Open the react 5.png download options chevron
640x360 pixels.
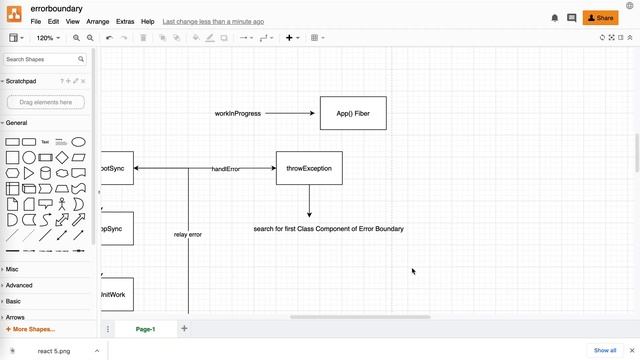pyautogui.click(x=97, y=351)
